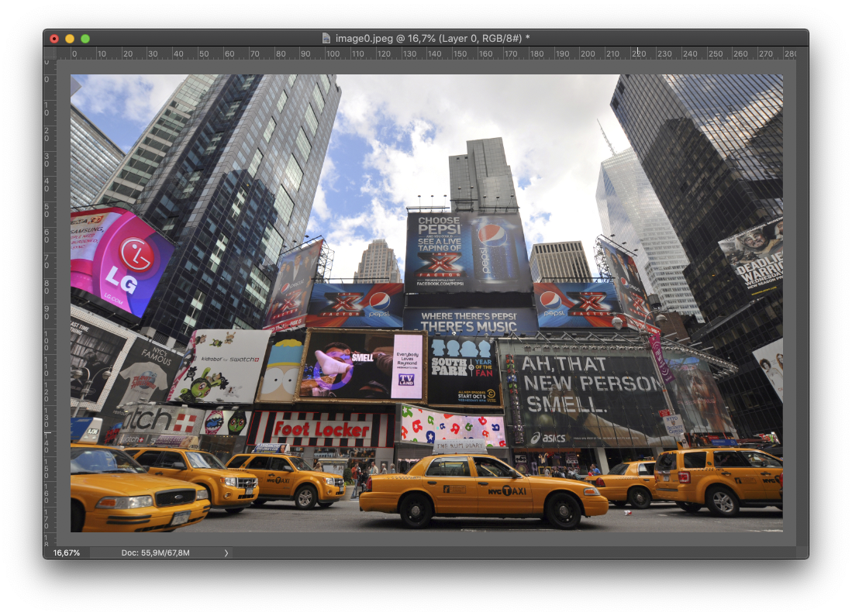Select the NYC Taxi door logo on canvas
This screenshot has height=616, width=852.
(507, 491)
